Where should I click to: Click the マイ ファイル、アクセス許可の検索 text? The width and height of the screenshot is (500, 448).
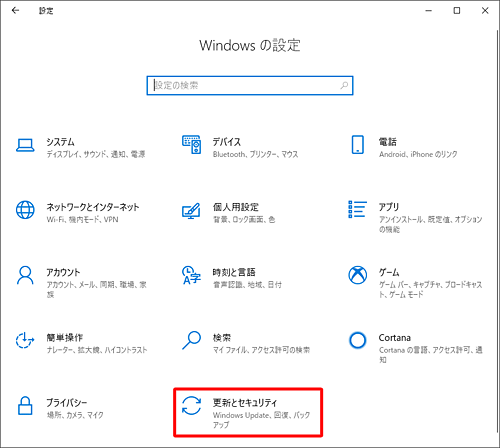(261, 350)
